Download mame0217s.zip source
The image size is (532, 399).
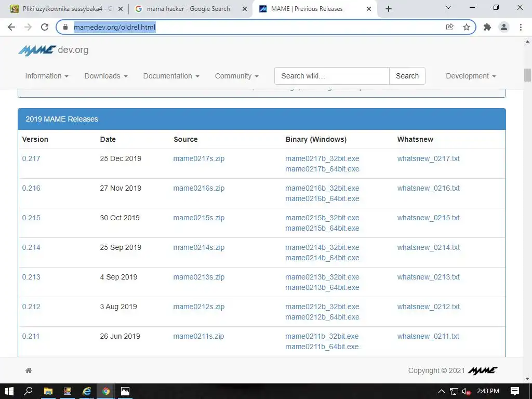199,158
